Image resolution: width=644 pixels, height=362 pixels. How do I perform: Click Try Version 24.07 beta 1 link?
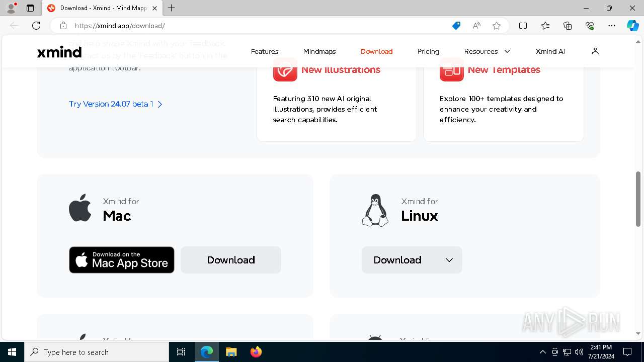(x=116, y=104)
